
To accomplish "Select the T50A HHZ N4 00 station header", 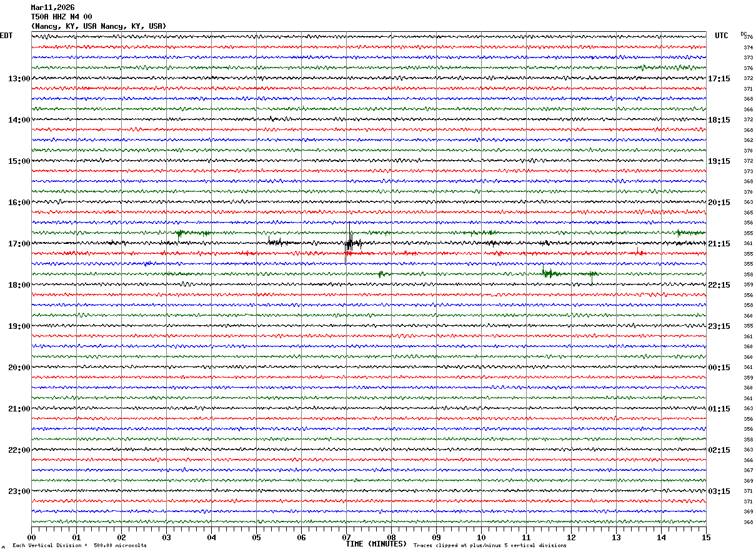I will point(61,17).
